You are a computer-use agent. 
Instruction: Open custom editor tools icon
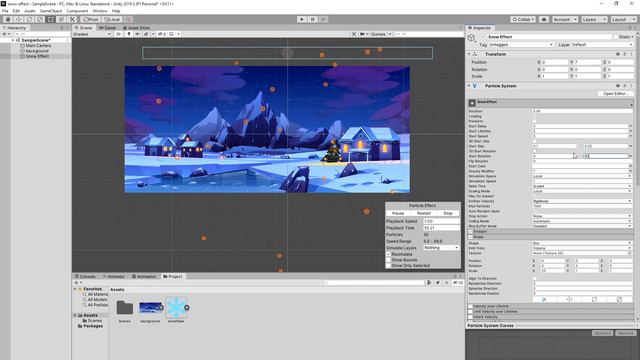click(x=72, y=19)
